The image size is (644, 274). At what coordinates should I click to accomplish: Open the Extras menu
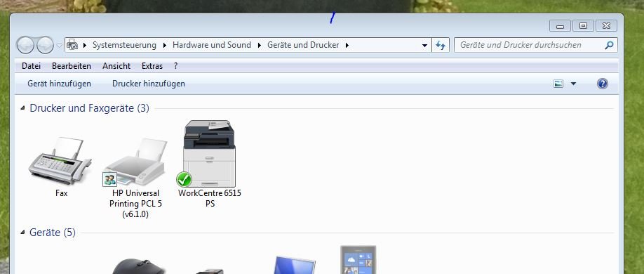(x=152, y=66)
